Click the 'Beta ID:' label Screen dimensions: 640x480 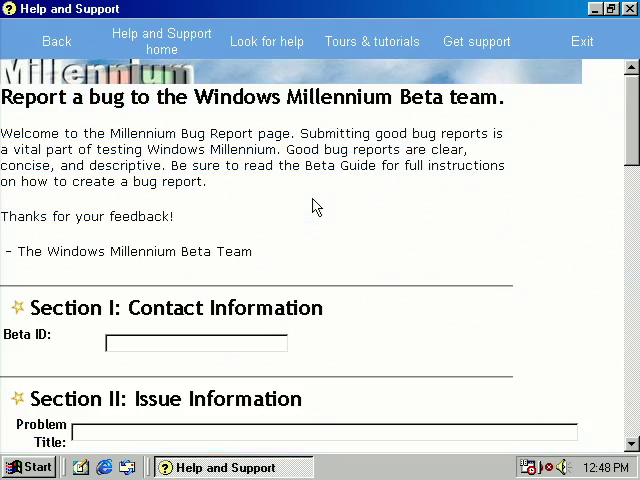point(27,335)
